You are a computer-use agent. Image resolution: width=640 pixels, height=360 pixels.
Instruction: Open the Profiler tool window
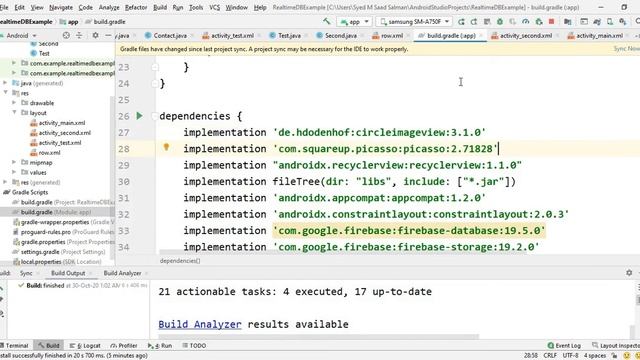[x=124, y=346]
